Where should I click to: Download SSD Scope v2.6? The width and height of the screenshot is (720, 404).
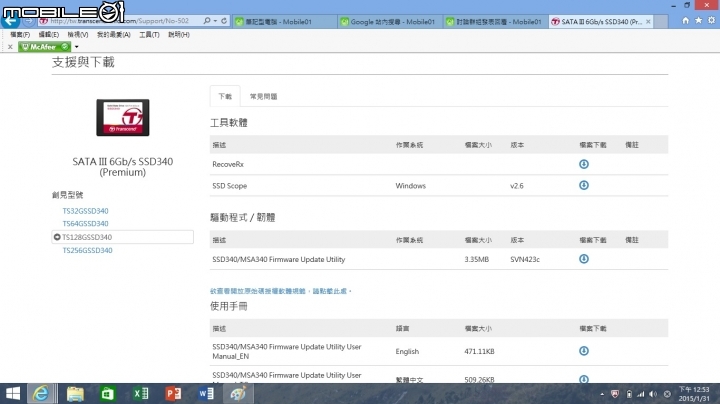584,185
